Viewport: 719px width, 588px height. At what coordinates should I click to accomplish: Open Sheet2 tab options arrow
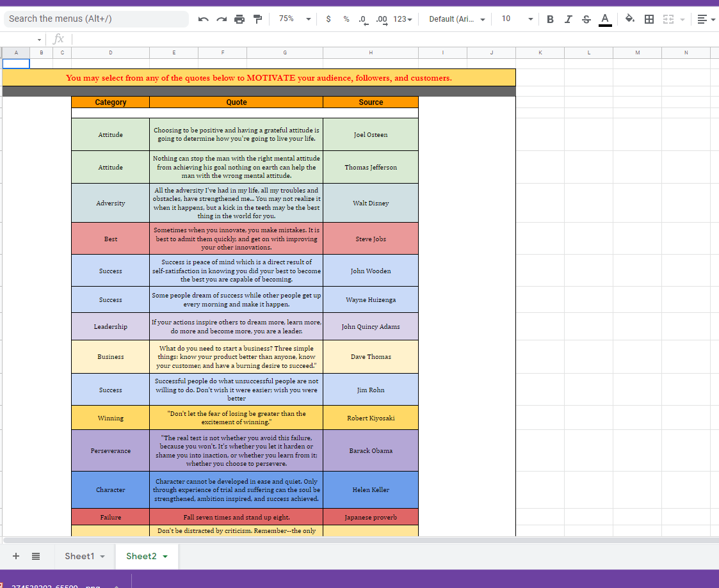(165, 557)
